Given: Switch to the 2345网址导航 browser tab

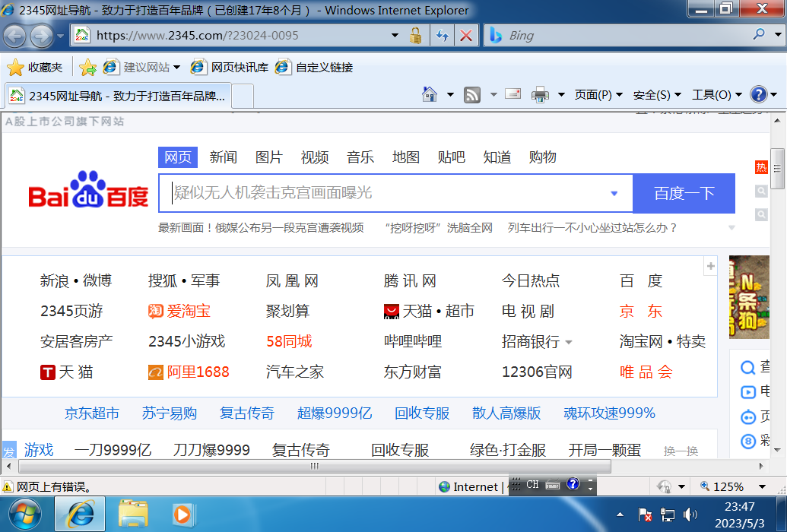Looking at the screenshot, I should tap(119, 95).
